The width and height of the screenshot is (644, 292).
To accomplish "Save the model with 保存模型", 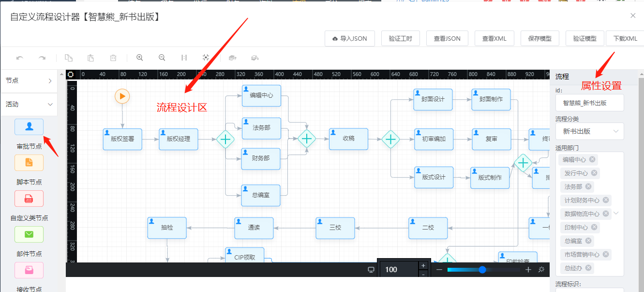I will pos(540,39).
